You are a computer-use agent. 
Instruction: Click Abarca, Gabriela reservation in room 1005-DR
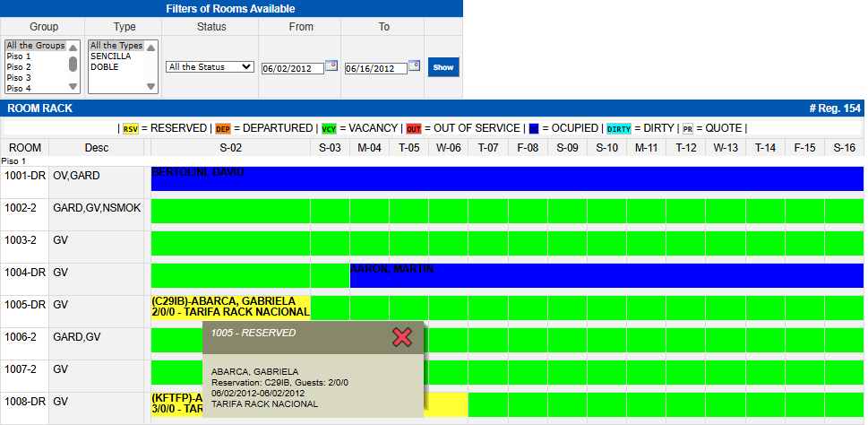230,308
